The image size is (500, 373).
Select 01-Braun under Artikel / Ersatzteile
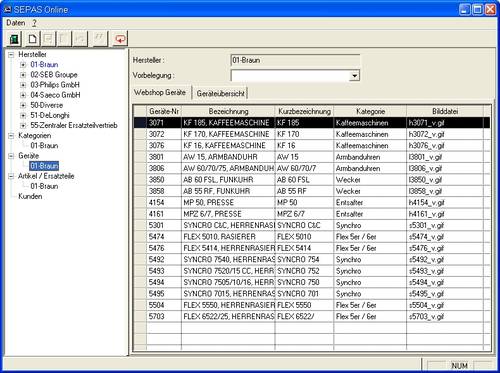(44, 186)
